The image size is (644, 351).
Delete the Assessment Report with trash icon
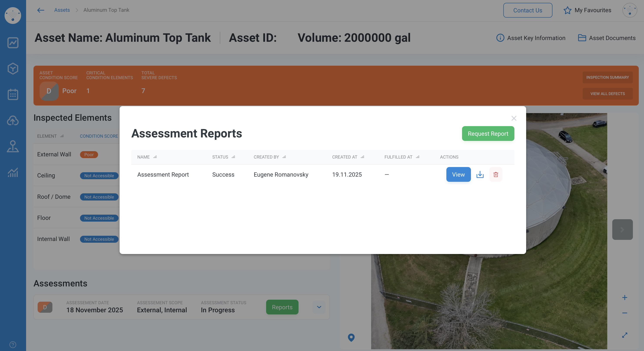click(x=496, y=174)
